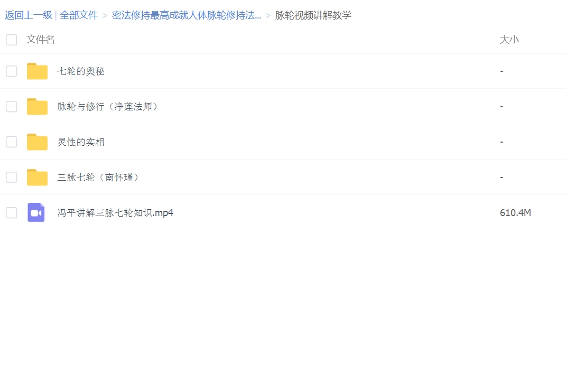Screen dimensions: 566x392
Task: Click the current folder label 脉轮视频讲解教学
Action: [313, 15]
